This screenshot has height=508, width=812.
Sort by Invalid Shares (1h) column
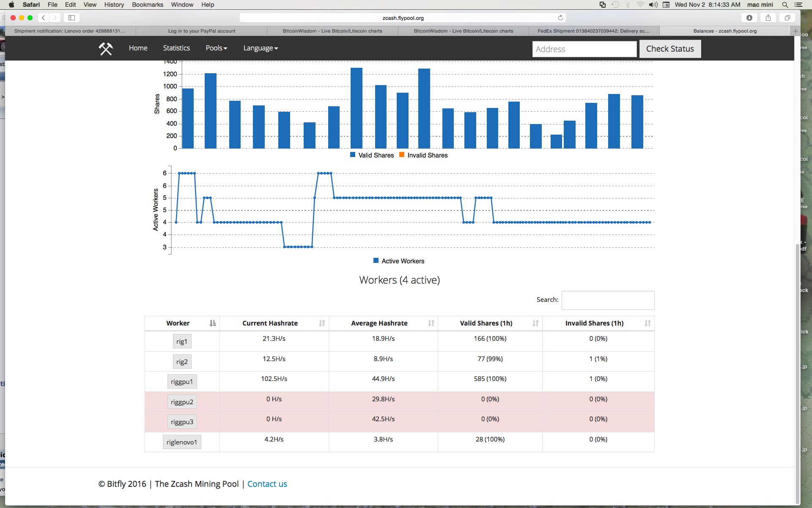598,323
